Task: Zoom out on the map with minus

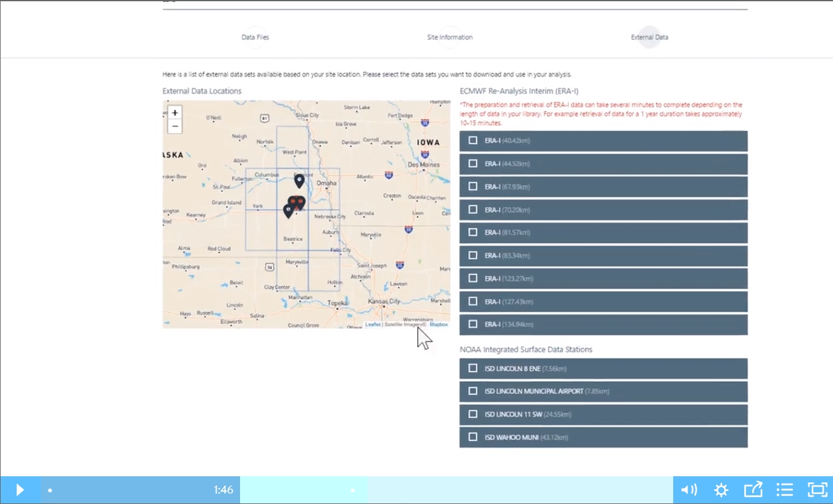Action: (175, 126)
